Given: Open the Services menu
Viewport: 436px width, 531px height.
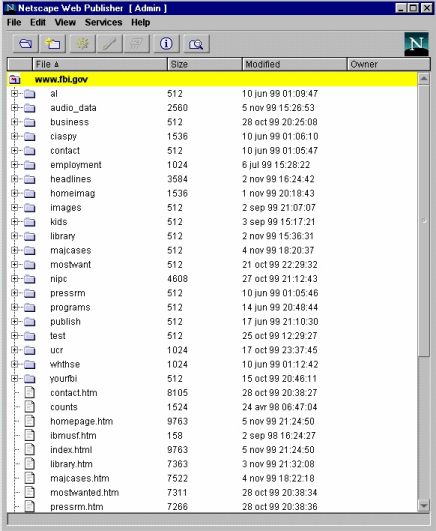Looking at the screenshot, I should point(103,22).
